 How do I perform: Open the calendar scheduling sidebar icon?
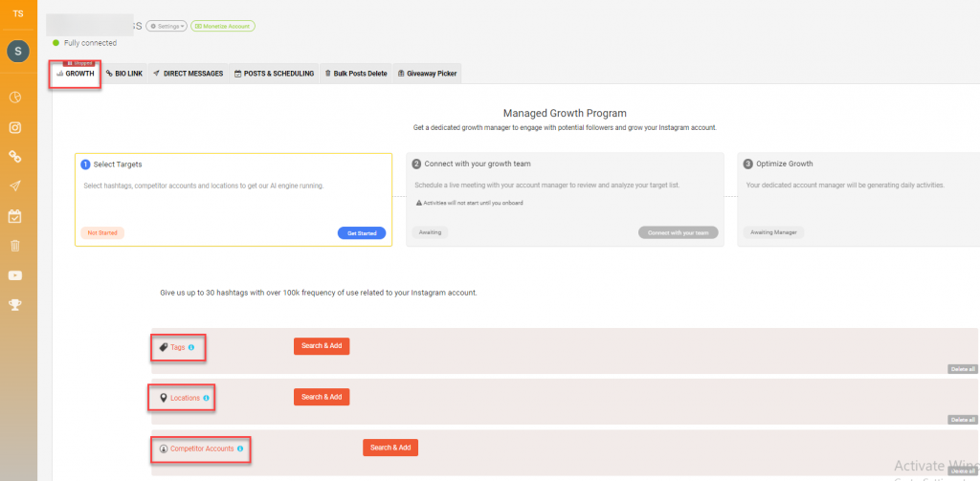(x=15, y=216)
